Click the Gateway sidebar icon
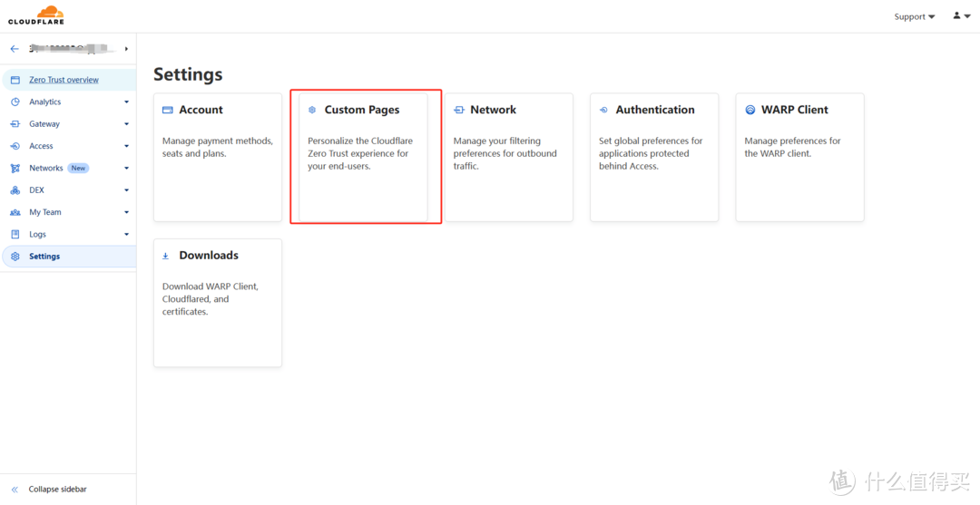 (15, 124)
